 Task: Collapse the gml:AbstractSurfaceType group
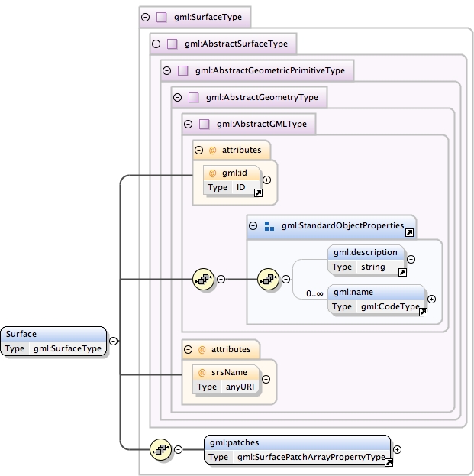tap(156, 44)
